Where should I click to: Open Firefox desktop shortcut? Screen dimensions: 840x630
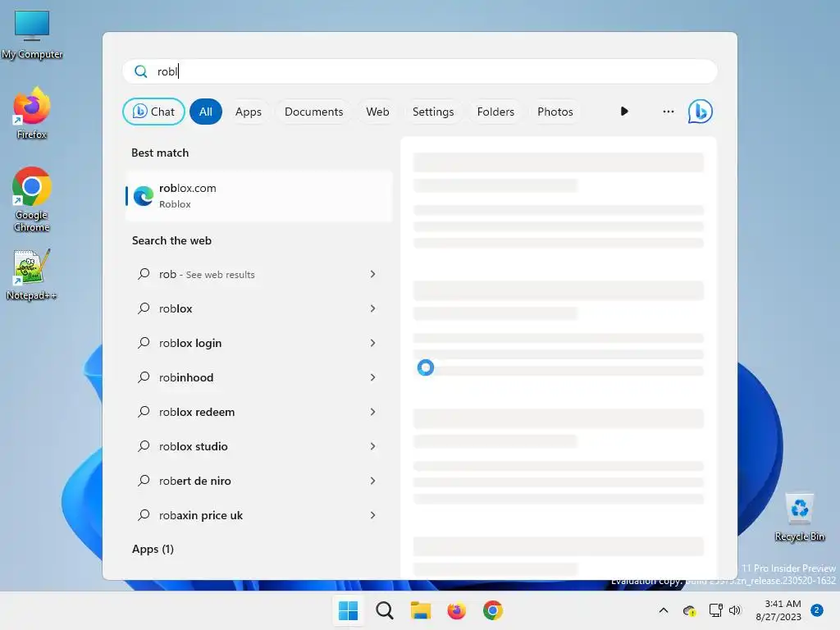click(x=32, y=113)
